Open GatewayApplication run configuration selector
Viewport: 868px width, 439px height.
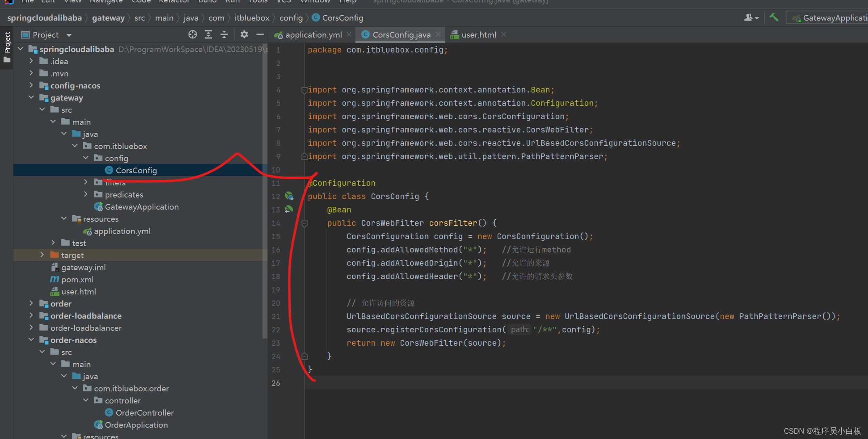[x=832, y=18]
